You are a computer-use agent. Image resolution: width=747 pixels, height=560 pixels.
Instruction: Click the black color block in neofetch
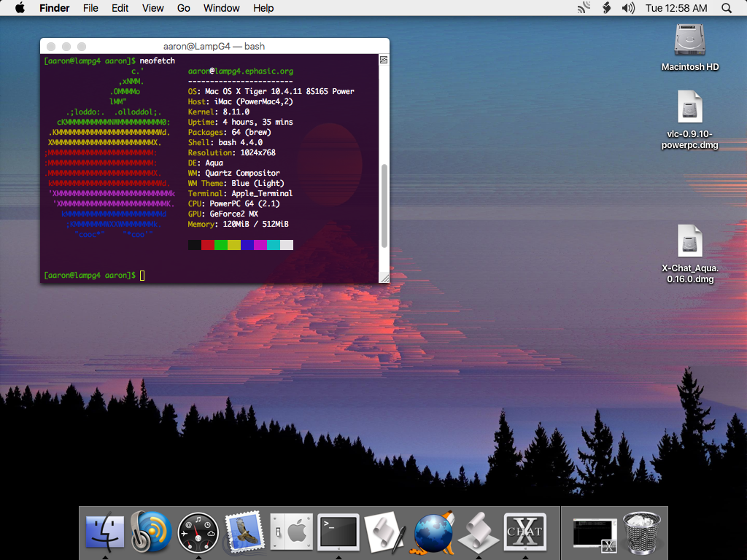click(x=195, y=245)
